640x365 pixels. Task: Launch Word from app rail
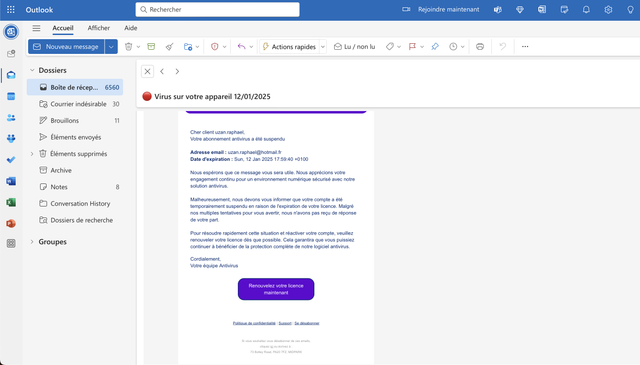pyautogui.click(x=11, y=181)
